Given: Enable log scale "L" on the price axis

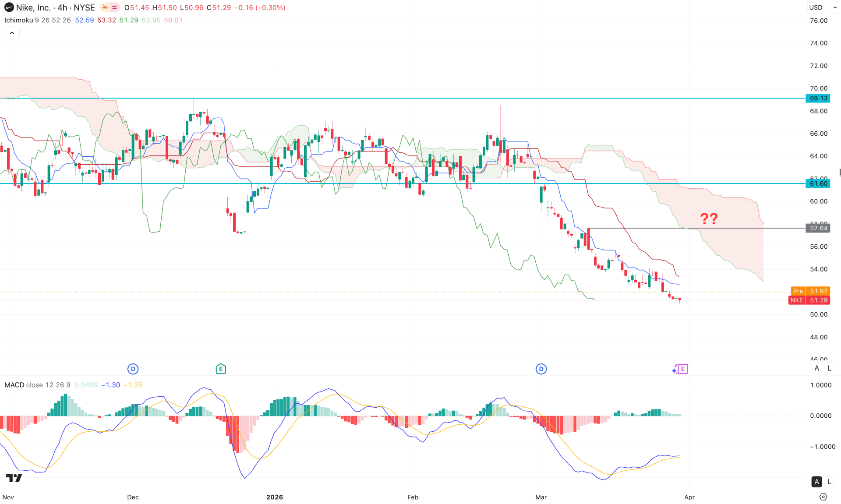Looking at the screenshot, I should [829, 368].
